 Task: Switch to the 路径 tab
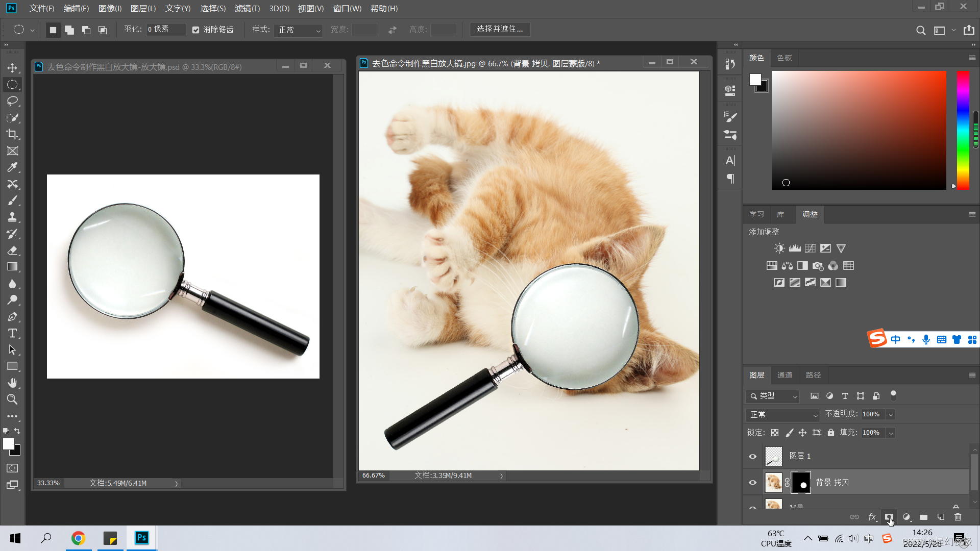coord(813,375)
